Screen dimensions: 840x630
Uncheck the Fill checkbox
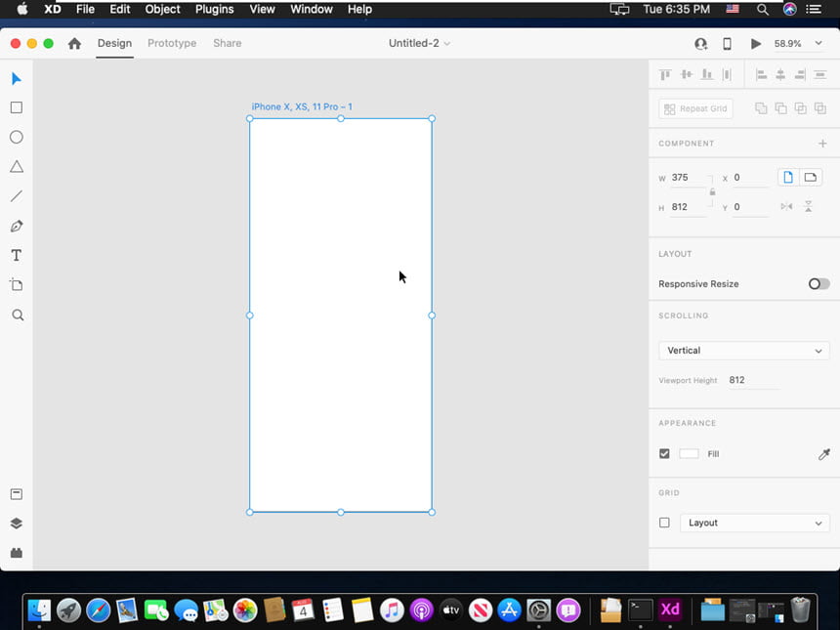coord(664,454)
